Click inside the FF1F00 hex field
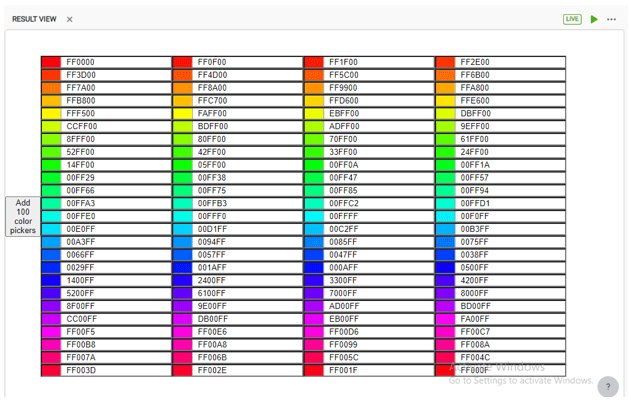Screen dimensions: 629x406 (x=379, y=62)
